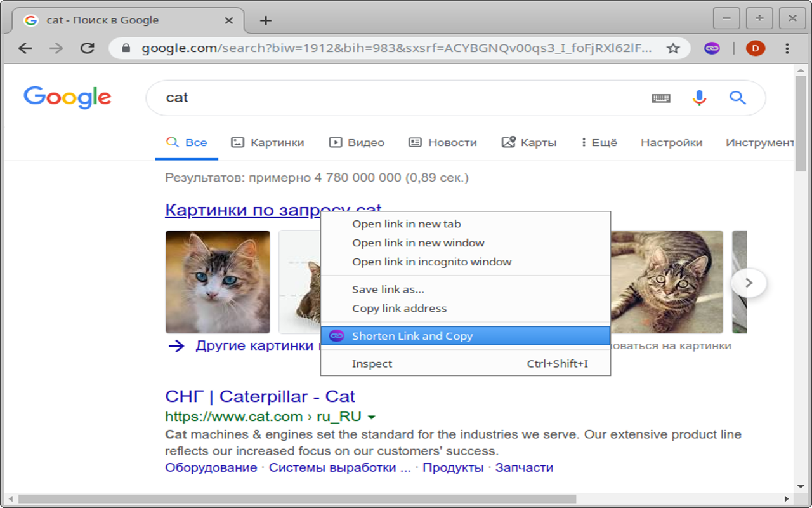Open the link shortener extension icon in toolbar
Image resolution: width=812 pixels, height=508 pixels.
[712, 48]
